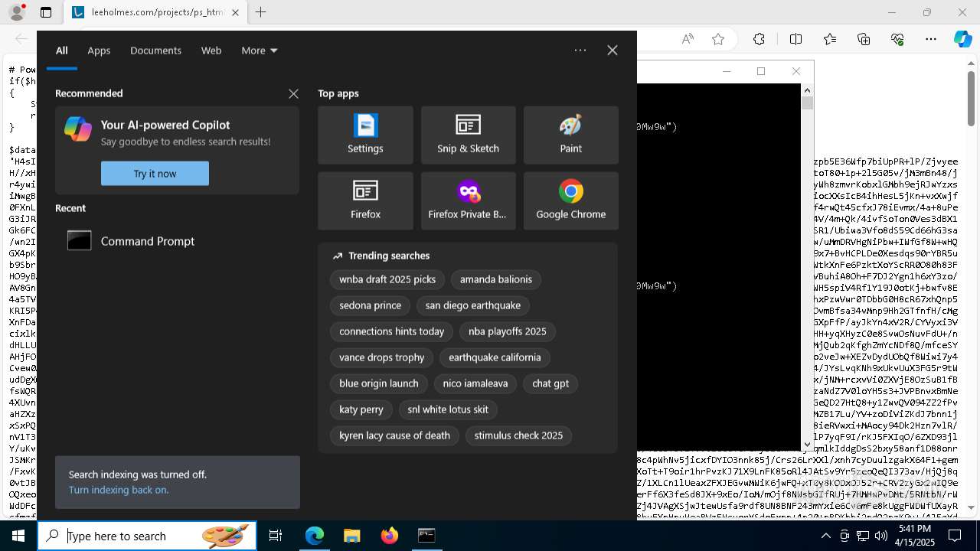Close the search panel
Image resolution: width=980 pixels, height=551 pixels.
point(612,51)
